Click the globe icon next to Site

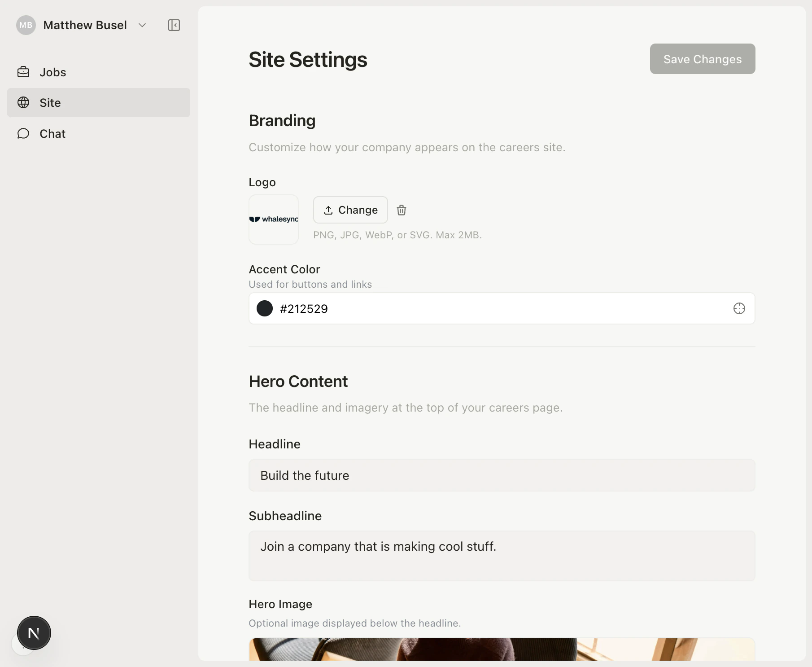[24, 102]
